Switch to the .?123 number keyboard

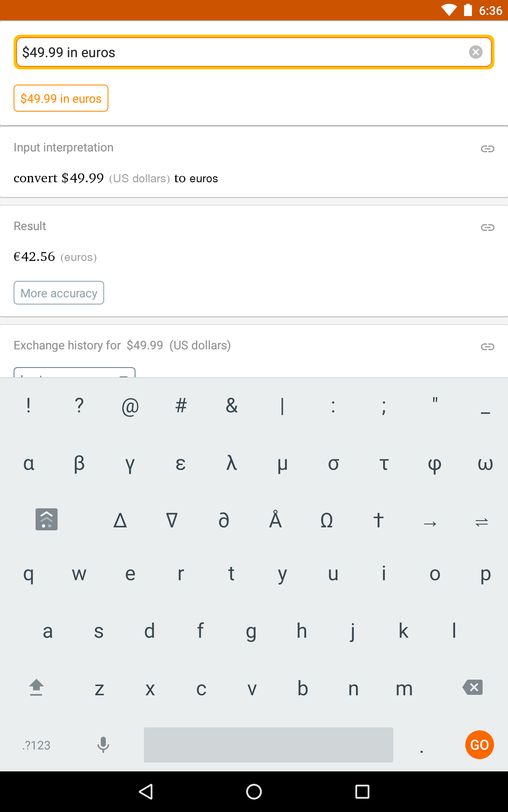(36, 745)
